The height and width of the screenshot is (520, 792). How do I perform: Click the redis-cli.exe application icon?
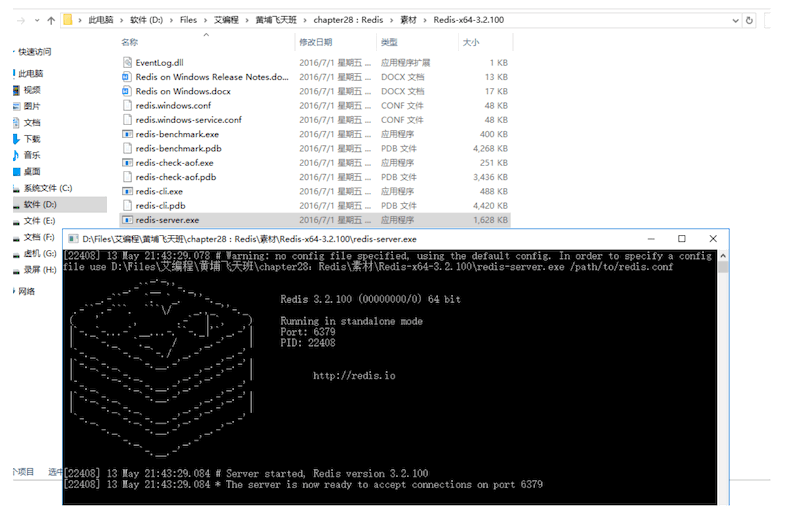click(x=127, y=192)
